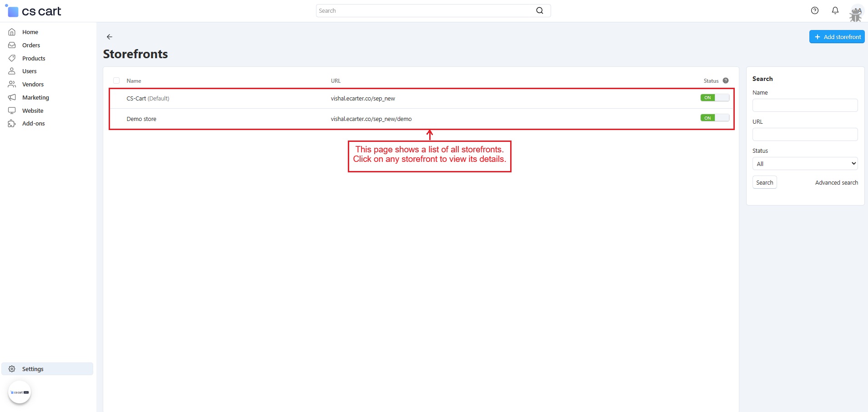
Task: Go back using the left arrow
Action: coord(110,37)
